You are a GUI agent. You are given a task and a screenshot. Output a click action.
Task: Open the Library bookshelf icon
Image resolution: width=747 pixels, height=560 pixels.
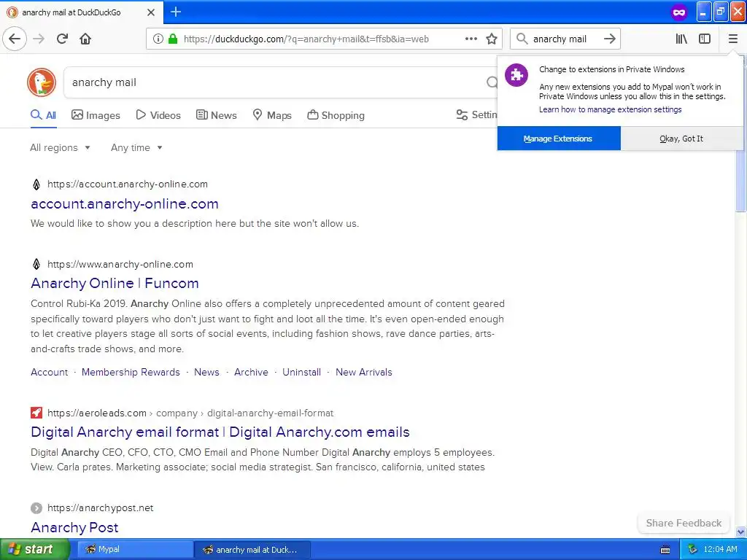(681, 39)
